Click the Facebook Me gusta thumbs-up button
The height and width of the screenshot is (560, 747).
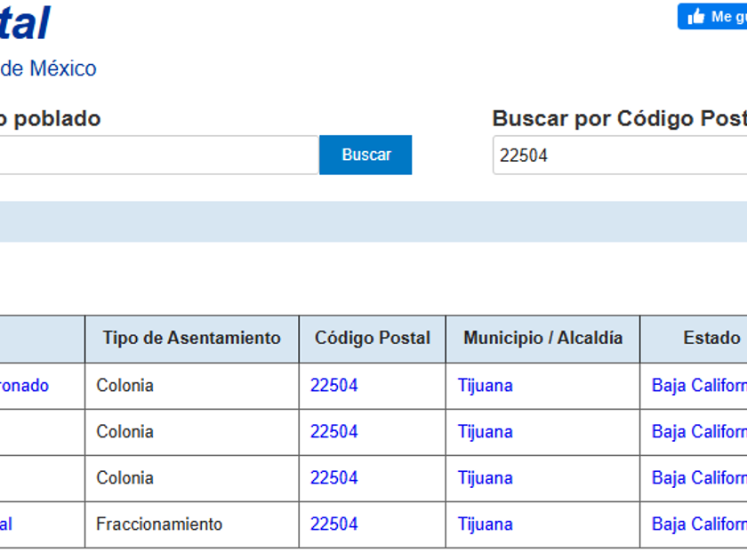(712, 17)
